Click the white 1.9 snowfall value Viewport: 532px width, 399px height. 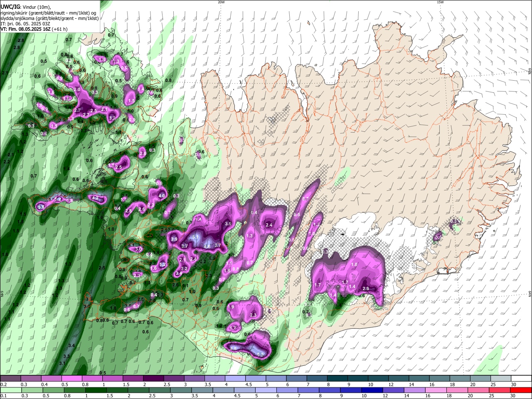click(231, 307)
